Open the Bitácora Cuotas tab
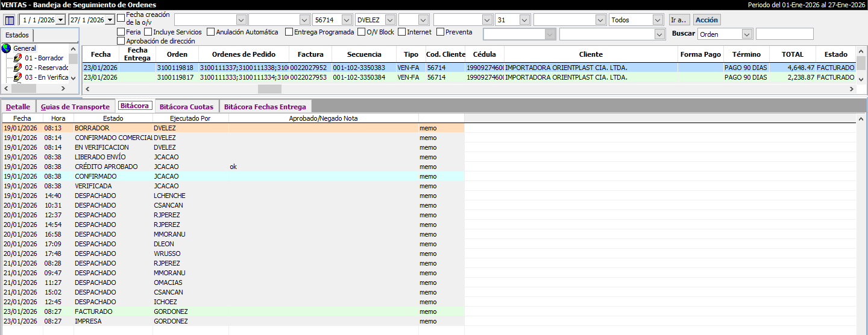The image size is (868, 335). click(x=186, y=107)
